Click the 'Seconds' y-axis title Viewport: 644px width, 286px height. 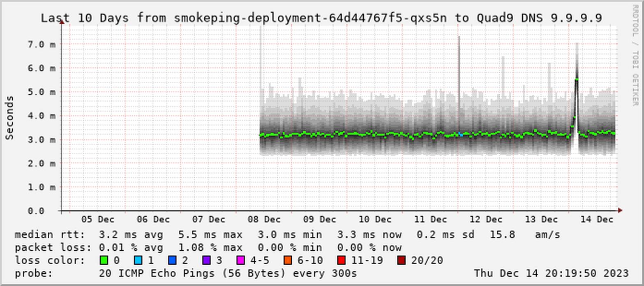click(x=10, y=117)
